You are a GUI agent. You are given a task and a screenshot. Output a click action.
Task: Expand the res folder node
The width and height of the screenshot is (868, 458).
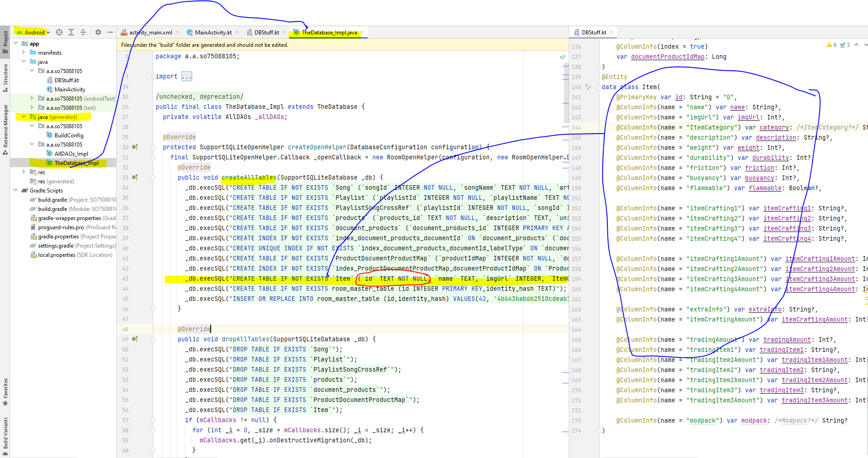tap(24, 172)
